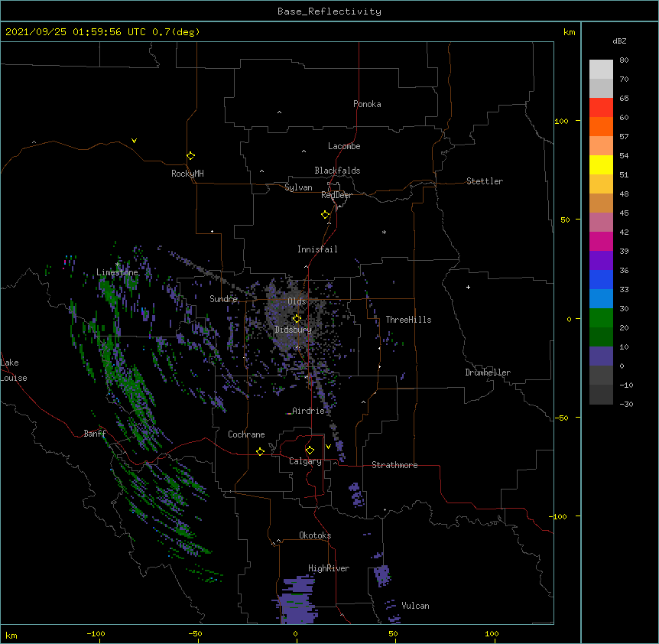Click the Didsbury city label
659x644 pixels.
pyautogui.click(x=293, y=330)
